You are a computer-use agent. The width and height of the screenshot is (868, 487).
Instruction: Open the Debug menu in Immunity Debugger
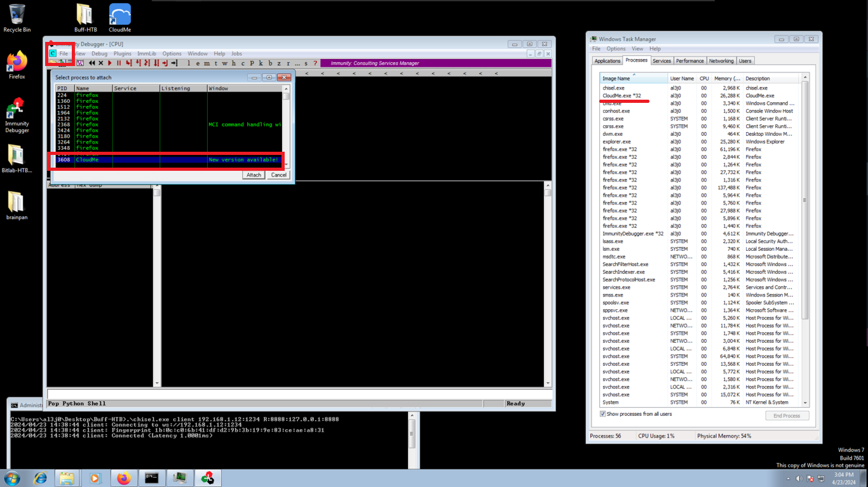(x=99, y=53)
